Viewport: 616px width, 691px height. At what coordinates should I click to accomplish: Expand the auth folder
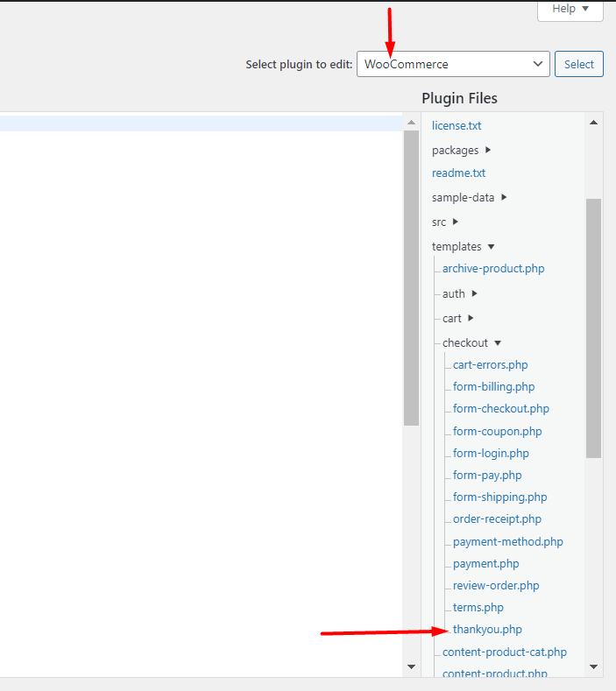[x=460, y=294]
